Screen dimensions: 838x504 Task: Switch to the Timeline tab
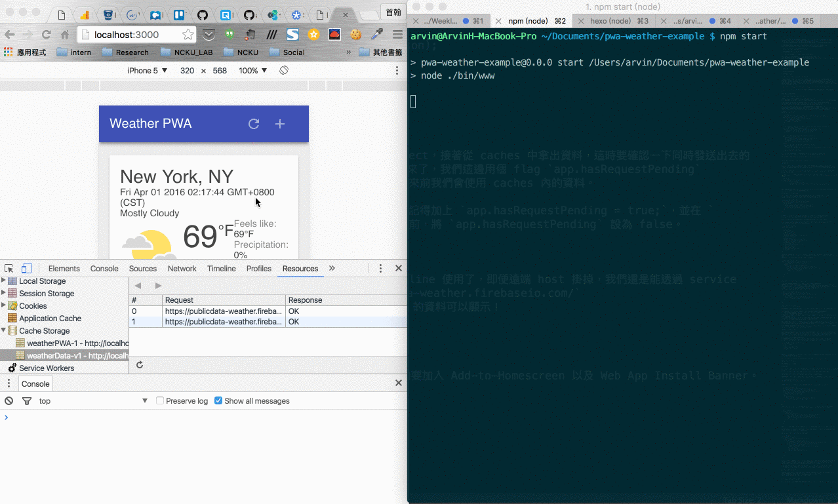[x=222, y=269]
